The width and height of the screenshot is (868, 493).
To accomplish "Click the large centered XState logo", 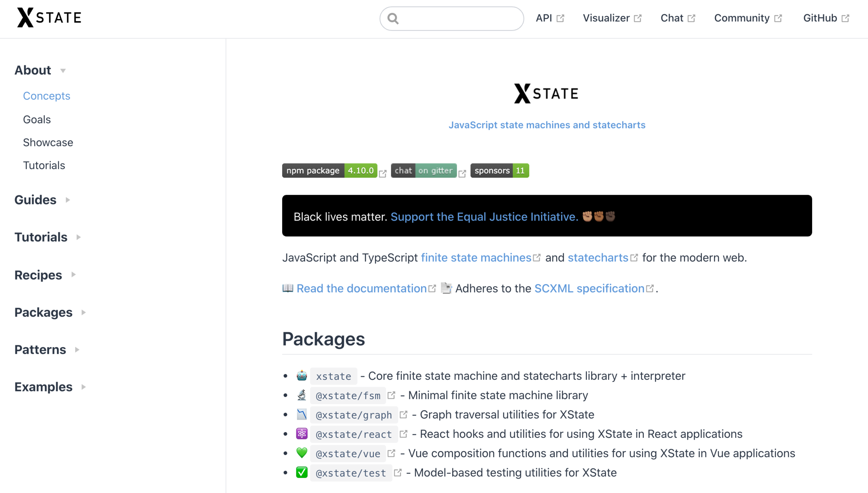I will (546, 93).
